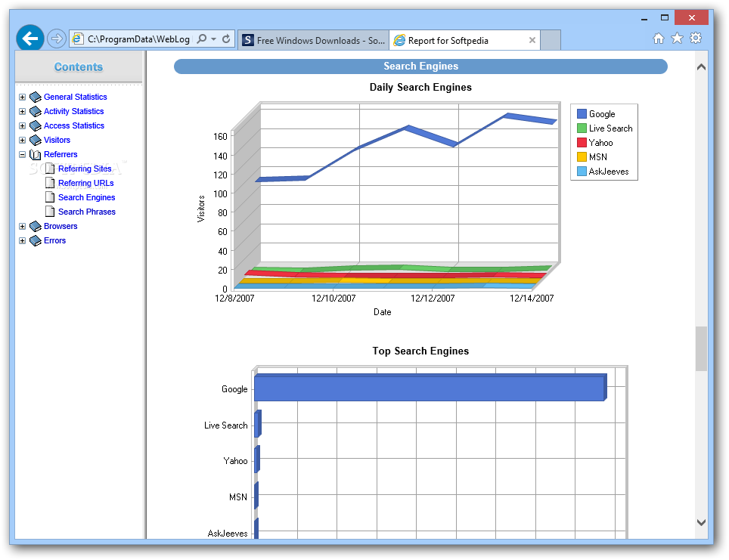The image size is (729, 560).
Task: Click the Daily Search Engines chart title
Action: pyautogui.click(x=420, y=88)
